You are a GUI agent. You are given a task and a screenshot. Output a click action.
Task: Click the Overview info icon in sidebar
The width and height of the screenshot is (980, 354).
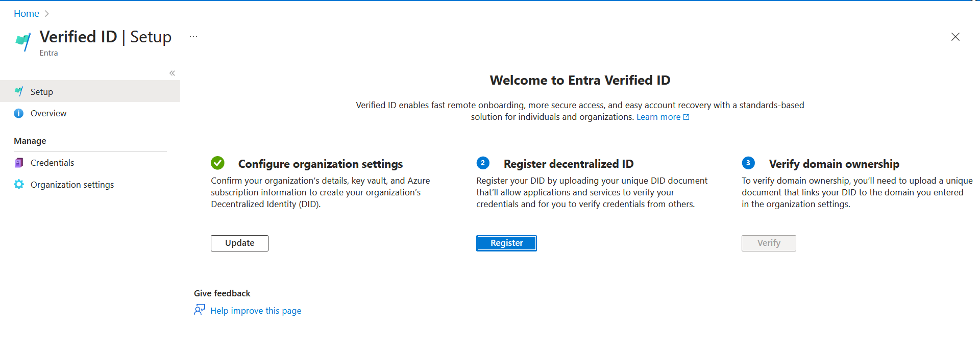click(19, 113)
